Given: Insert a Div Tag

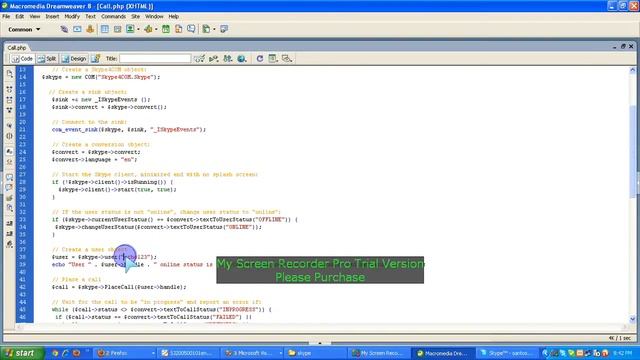Looking at the screenshot, I should (x=117, y=29).
